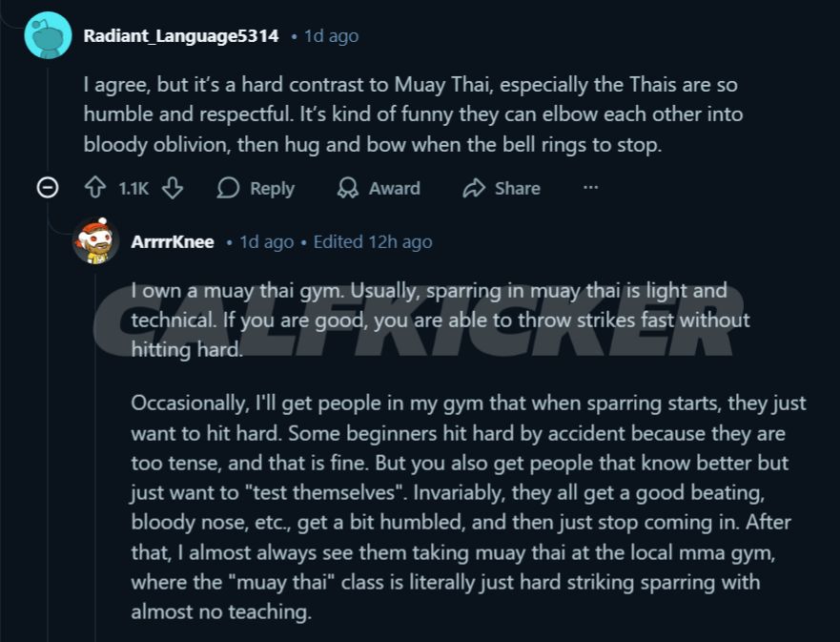The image size is (840, 642).
Task: Open Radiant_Language5314 user profile link
Action: [x=181, y=36]
